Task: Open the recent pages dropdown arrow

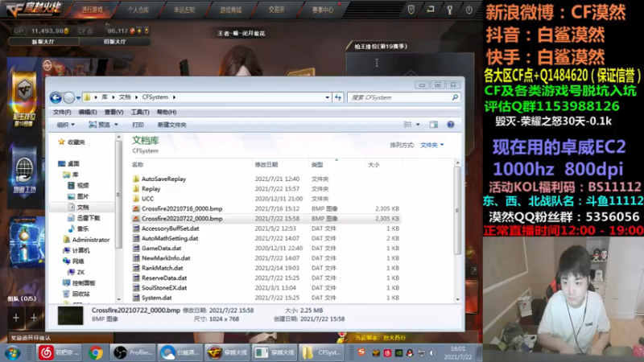Action: [x=78, y=97]
